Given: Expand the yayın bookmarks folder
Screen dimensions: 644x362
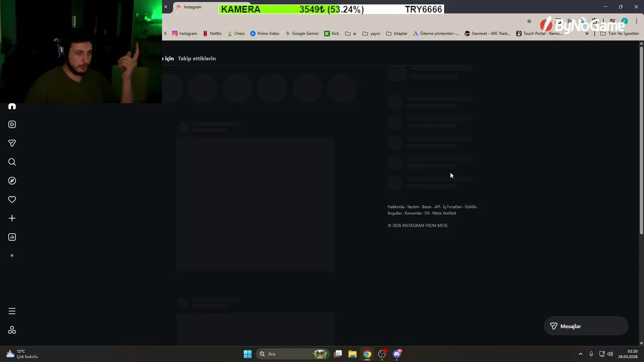Looking at the screenshot, I should [371, 34].
